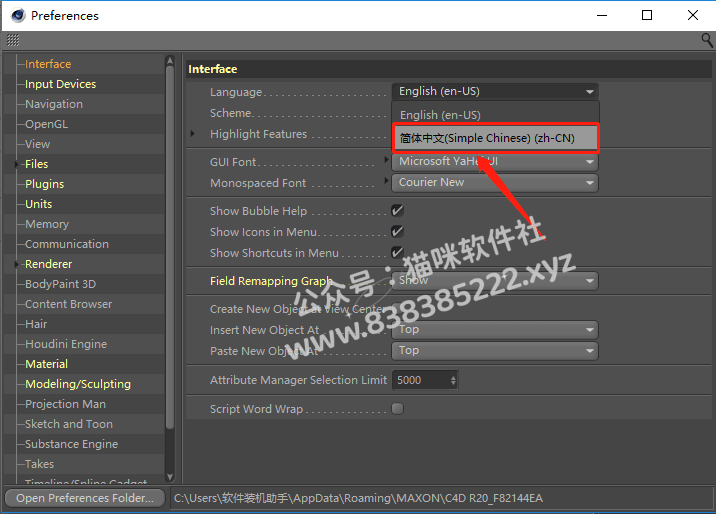Open the Insert New Object At dropdown
This screenshot has width=716, height=514.
coord(495,330)
